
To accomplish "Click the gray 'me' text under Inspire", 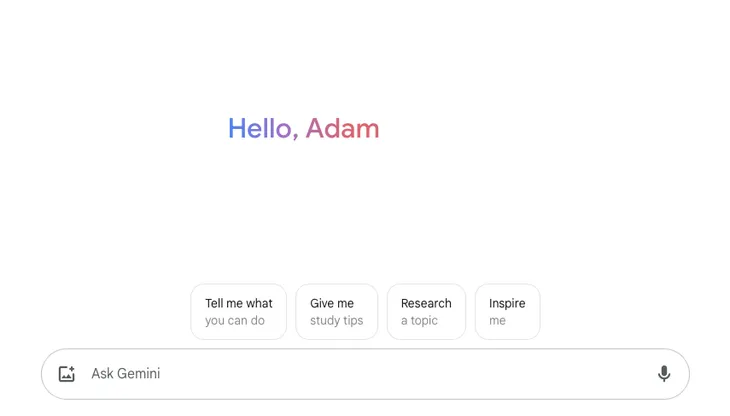I will (497, 321).
